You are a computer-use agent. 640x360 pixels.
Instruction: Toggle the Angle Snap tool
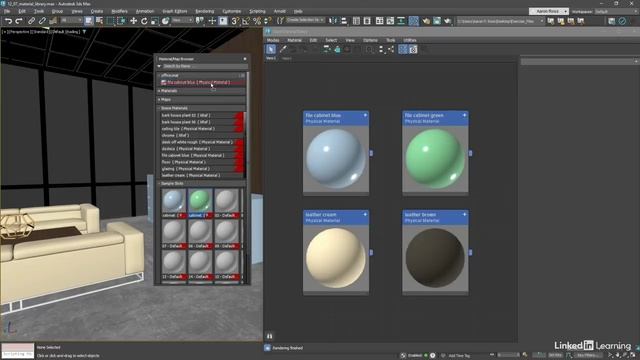coord(246,21)
